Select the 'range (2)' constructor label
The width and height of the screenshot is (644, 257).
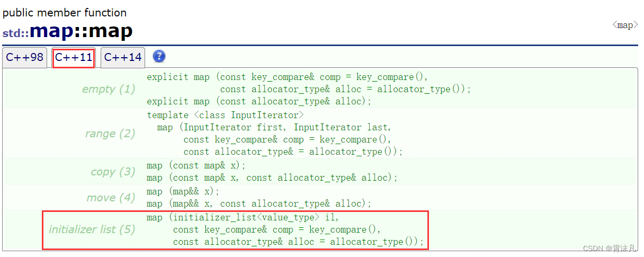tap(110, 134)
